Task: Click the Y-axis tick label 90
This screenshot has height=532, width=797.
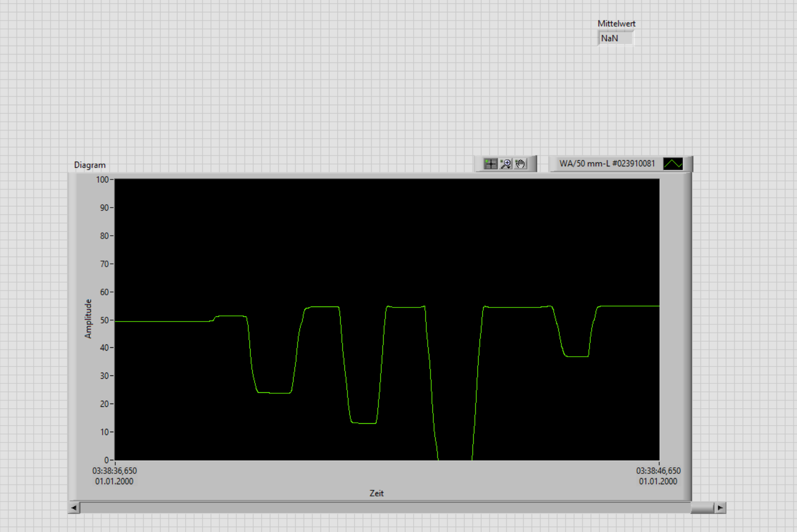Action: [x=104, y=208]
